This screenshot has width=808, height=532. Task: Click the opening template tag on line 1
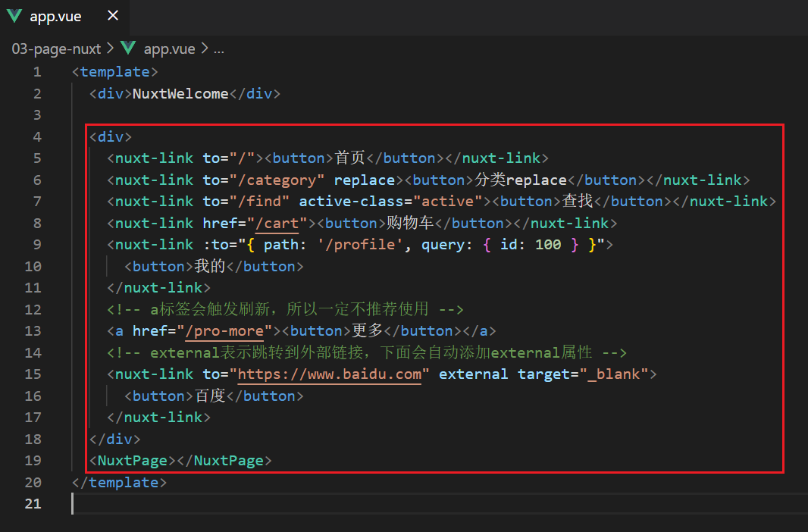coord(115,71)
